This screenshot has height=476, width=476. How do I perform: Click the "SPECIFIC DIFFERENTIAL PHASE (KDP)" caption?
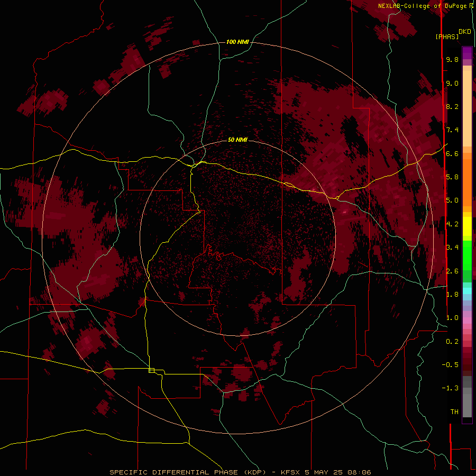click(x=188, y=472)
